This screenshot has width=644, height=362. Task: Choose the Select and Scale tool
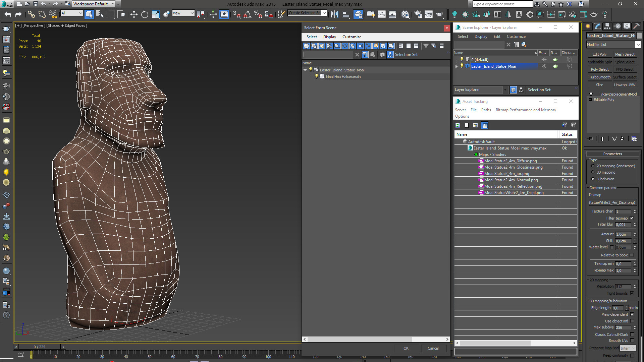tap(156, 14)
